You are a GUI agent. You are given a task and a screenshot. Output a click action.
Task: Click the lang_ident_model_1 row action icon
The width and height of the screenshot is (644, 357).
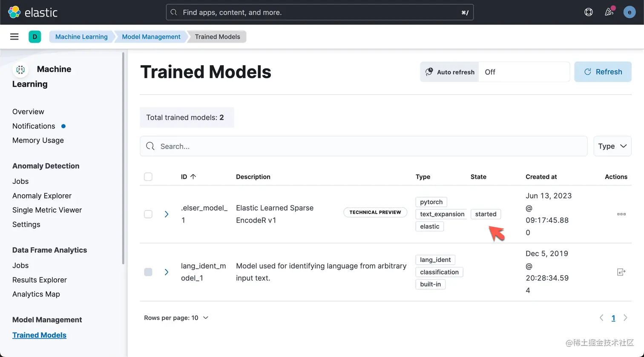[621, 272]
